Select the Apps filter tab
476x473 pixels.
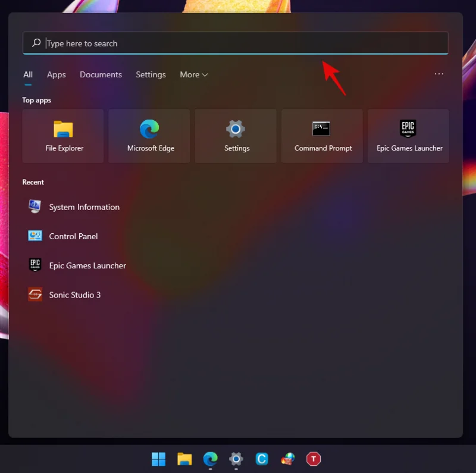click(56, 74)
